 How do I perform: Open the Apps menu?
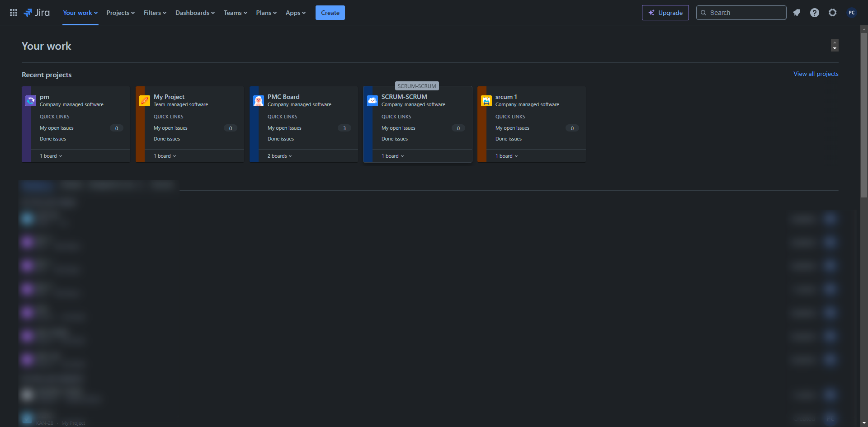[296, 13]
